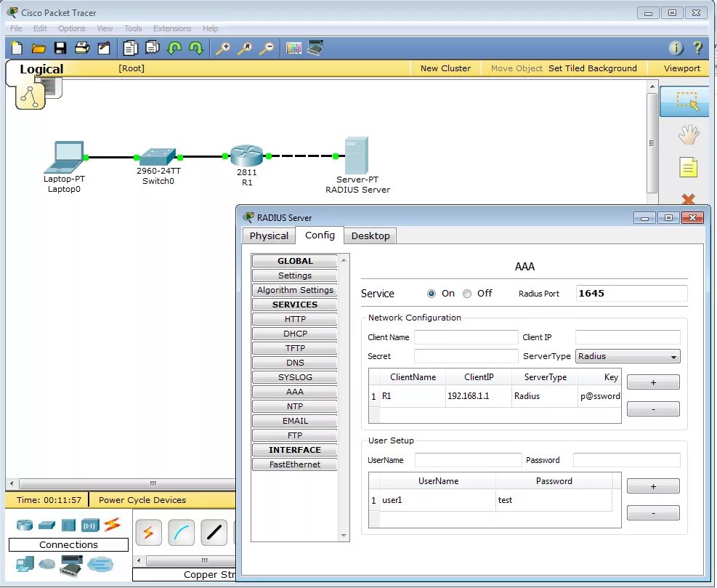Open the help question mark icon

coord(698,47)
